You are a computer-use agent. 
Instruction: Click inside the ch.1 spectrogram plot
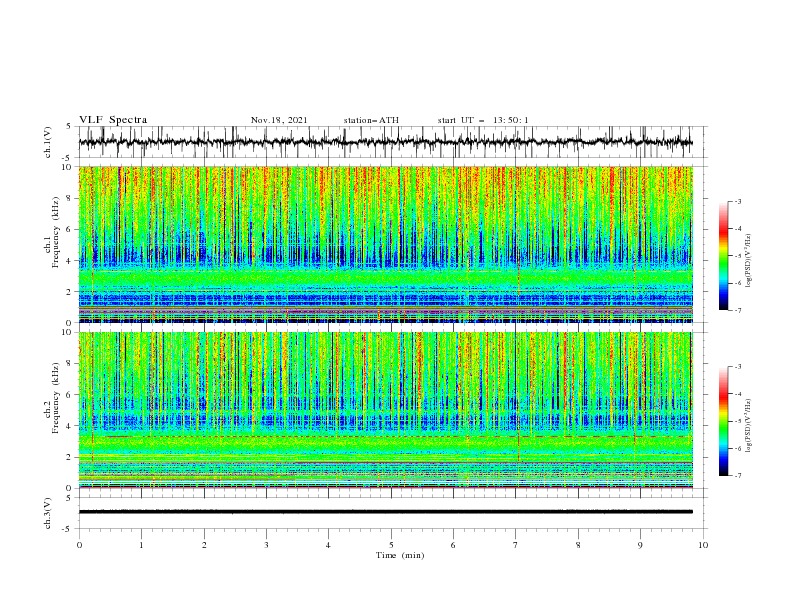[x=385, y=244]
